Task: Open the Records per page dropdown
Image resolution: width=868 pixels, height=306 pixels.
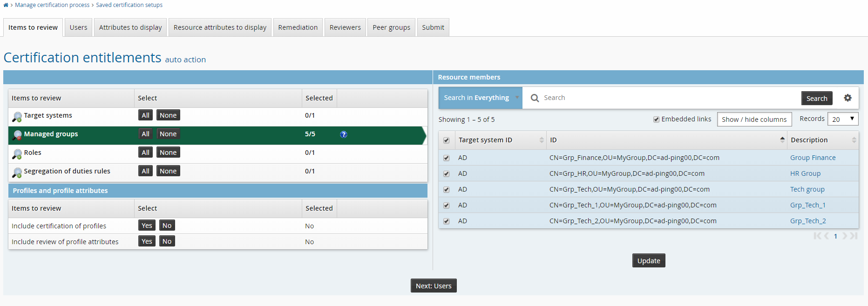Action: pos(842,119)
